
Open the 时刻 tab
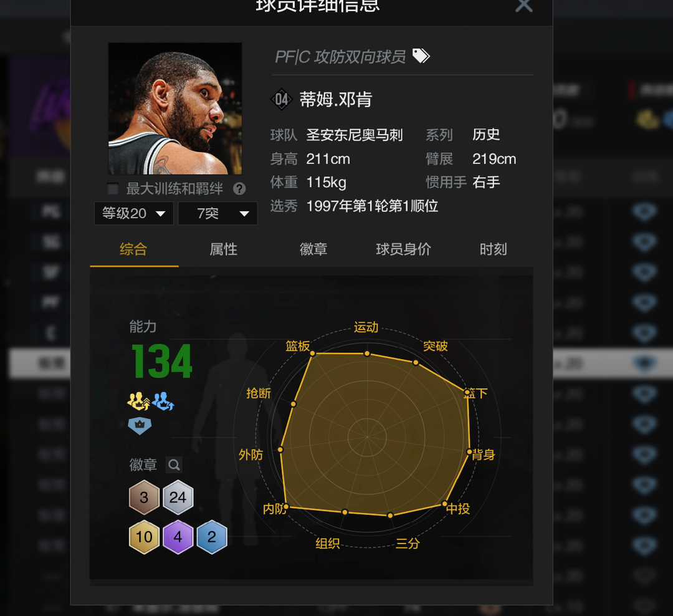pyautogui.click(x=493, y=249)
